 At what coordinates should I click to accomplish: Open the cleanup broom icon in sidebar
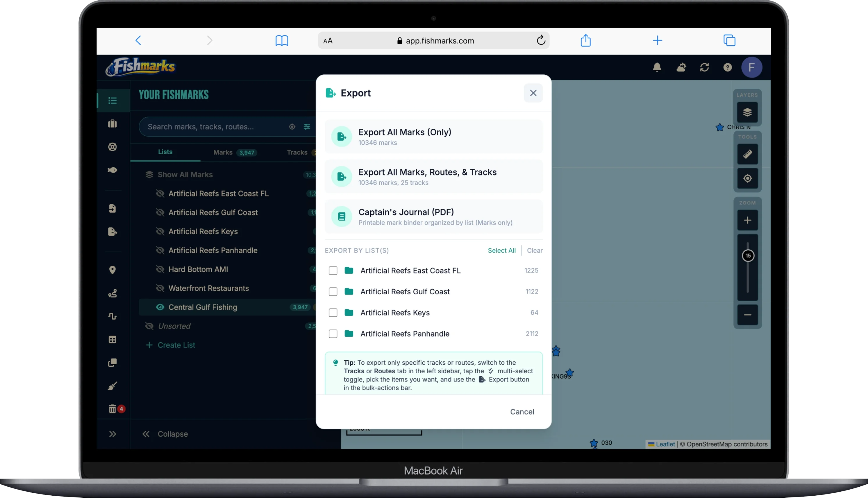coord(112,386)
